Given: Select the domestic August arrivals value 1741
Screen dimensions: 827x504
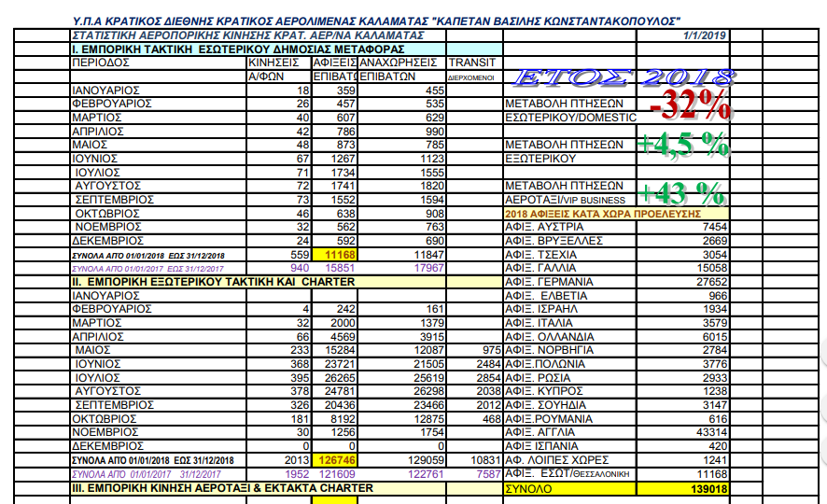Looking at the screenshot, I should coord(343,186).
